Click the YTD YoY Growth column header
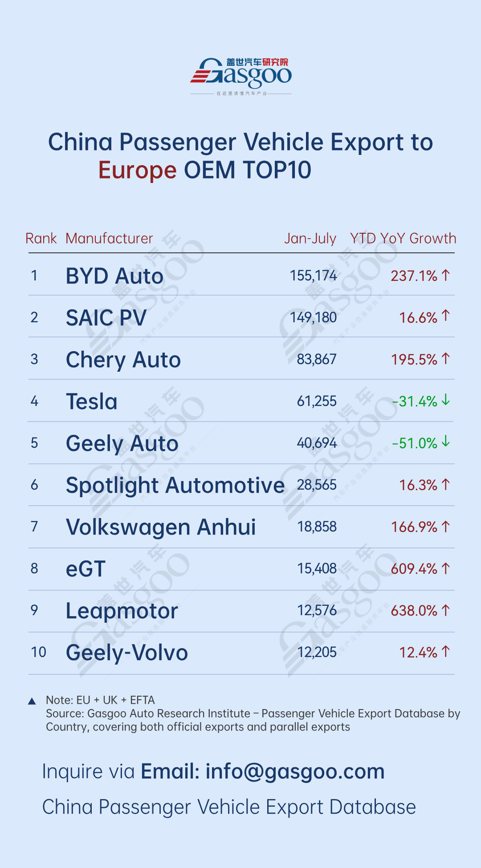This screenshot has height=868, width=481. coord(403,239)
